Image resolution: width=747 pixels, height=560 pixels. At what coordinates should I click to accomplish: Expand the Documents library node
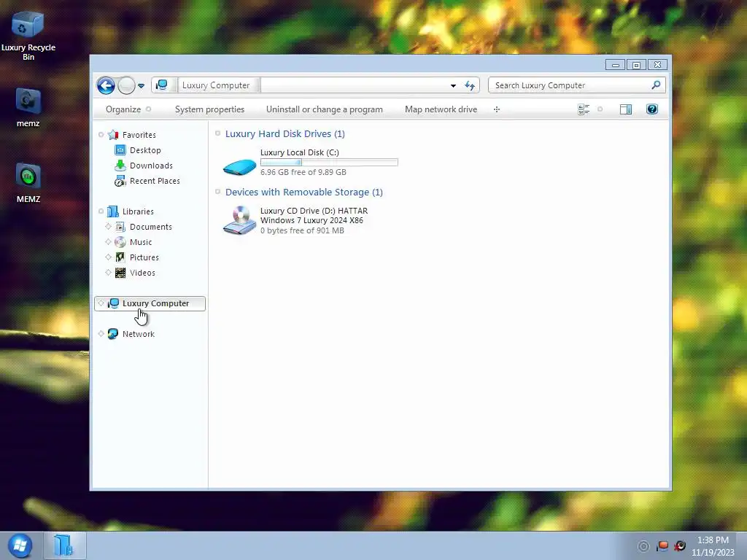(108, 227)
